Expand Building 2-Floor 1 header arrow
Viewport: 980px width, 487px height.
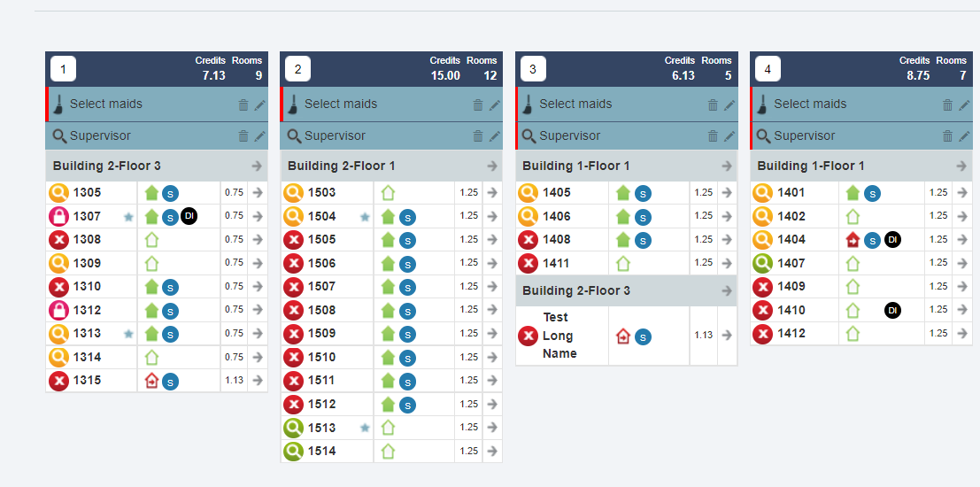[x=491, y=166]
